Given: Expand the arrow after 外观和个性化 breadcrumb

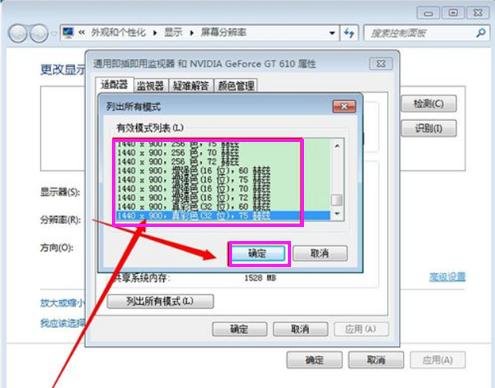Looking at the screenshot, I should 155,33.
